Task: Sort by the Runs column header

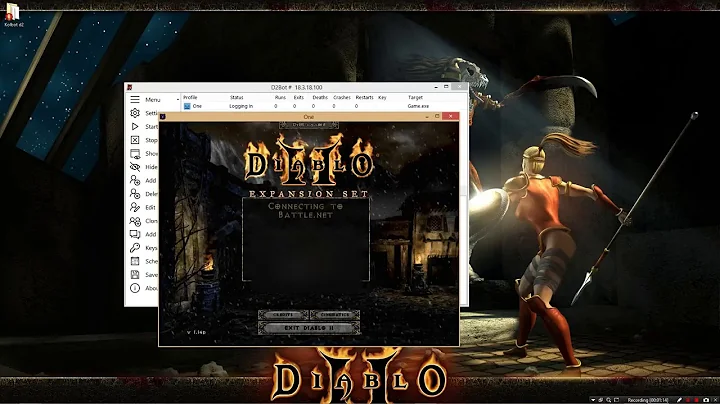Action: 280,97
